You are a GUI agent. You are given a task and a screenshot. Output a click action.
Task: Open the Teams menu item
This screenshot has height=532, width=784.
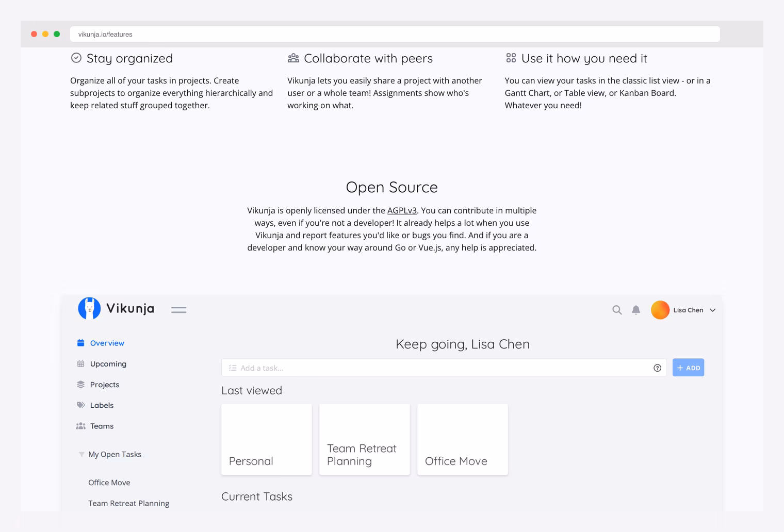point(102,426)
